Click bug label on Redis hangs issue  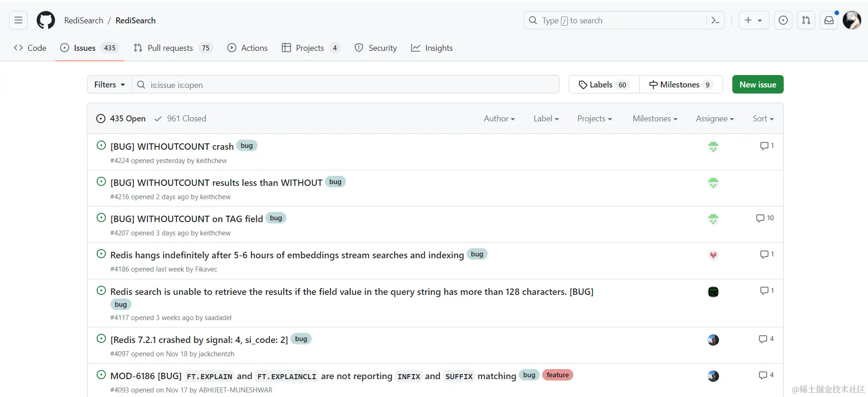477,254
